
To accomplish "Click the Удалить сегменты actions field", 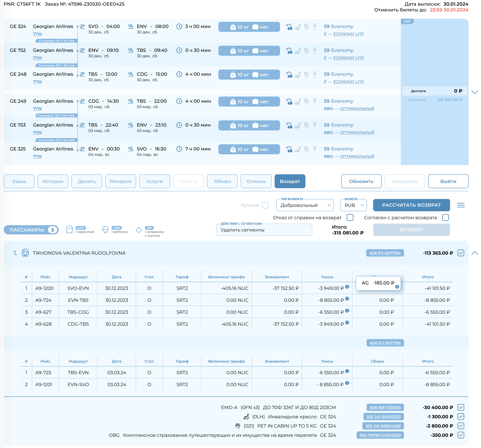I will [x=264, y=230].
